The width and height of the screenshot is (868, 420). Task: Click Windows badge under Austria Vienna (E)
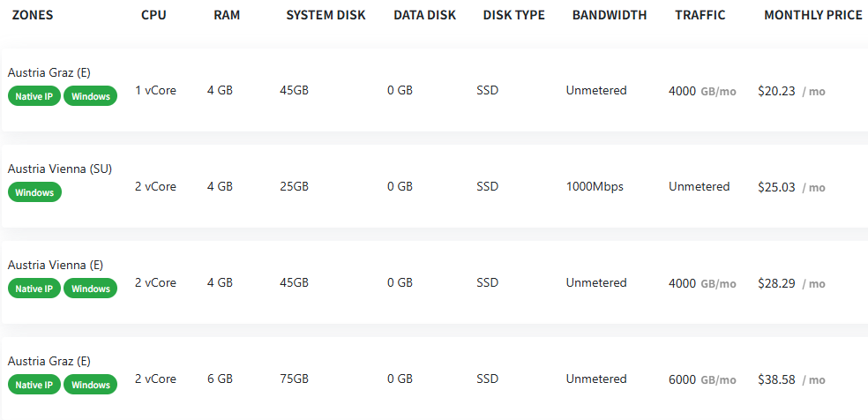pos(91,289)
